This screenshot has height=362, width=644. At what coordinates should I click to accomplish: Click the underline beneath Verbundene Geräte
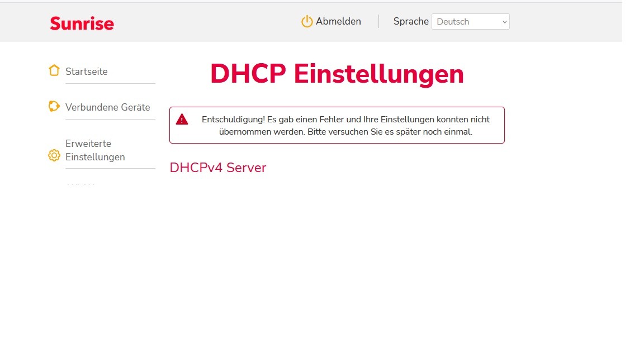click(110, 119)
